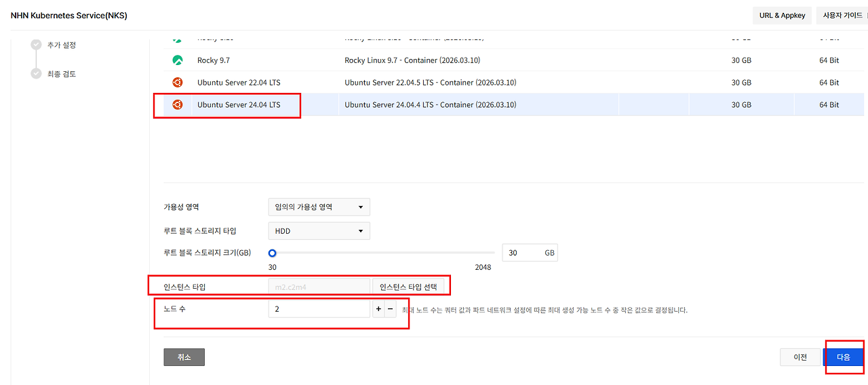Click the 인스턴스 타입 m2.c2m4 field
Screen dimensions: 868x385
pyautogui.click(x=319, y=287)
